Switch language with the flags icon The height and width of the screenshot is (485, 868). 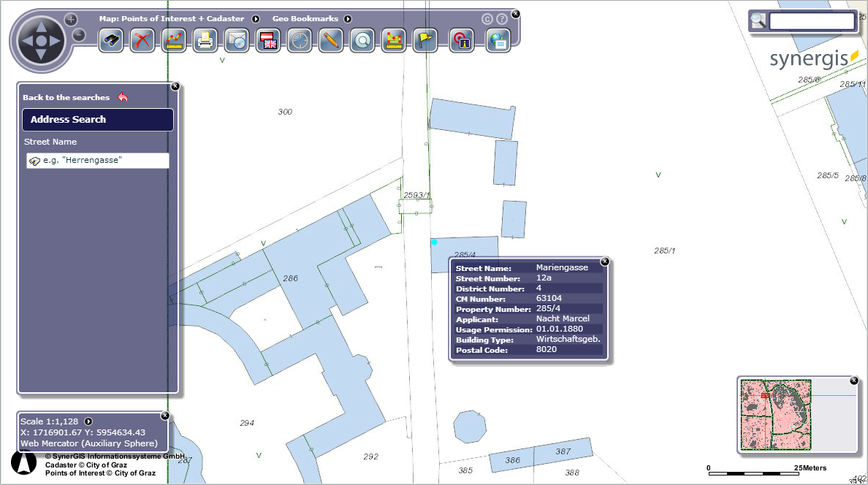268,41
